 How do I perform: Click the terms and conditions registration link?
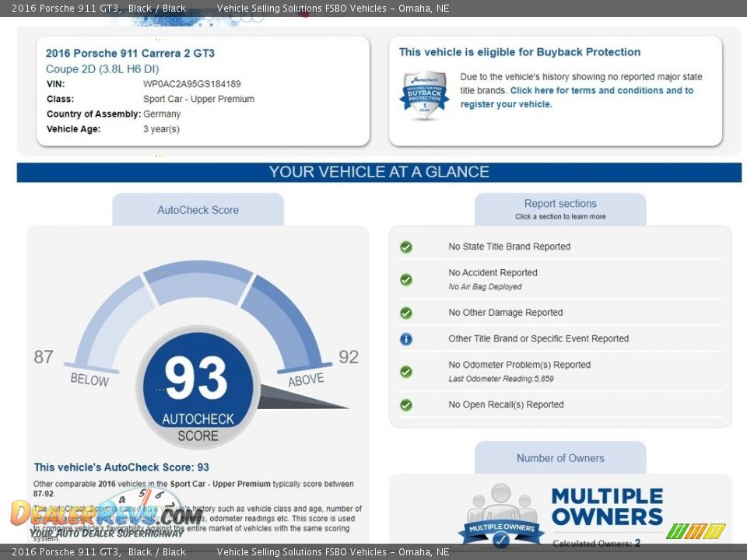point(577,97)
